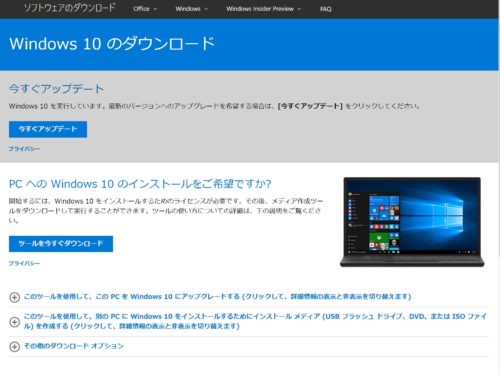Go to the FAQ page

pyautogui.click(x=326, y=9)
